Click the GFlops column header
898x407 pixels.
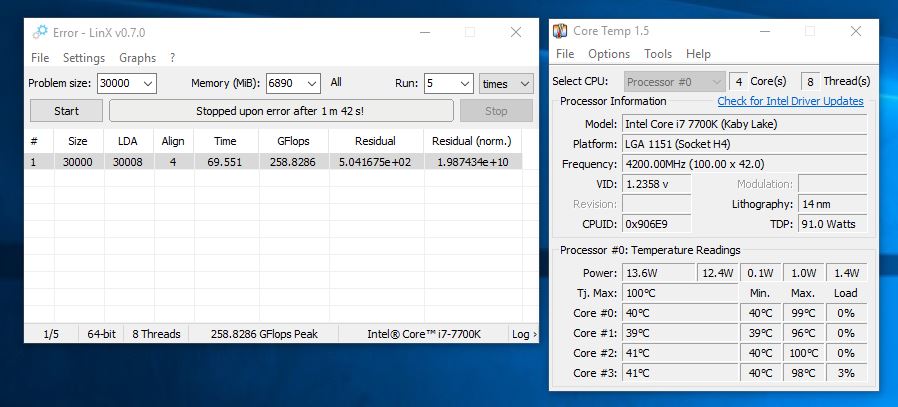[x=293, y=141]
